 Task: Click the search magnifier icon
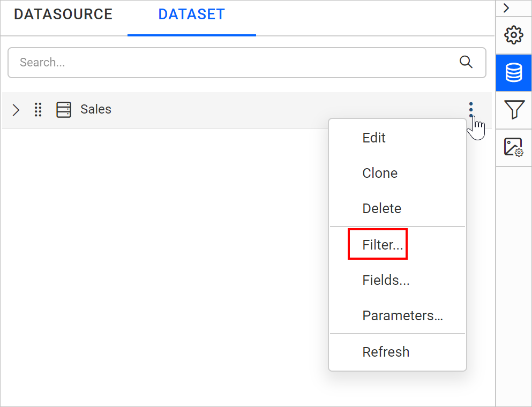[466, 62]
